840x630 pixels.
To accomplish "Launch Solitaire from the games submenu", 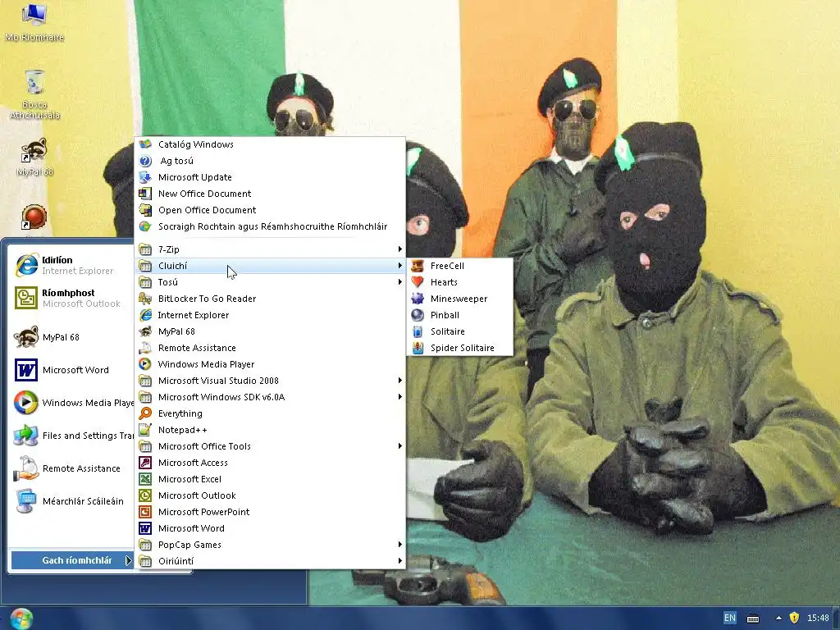I will pyautogui.click(x=460, y=331).
